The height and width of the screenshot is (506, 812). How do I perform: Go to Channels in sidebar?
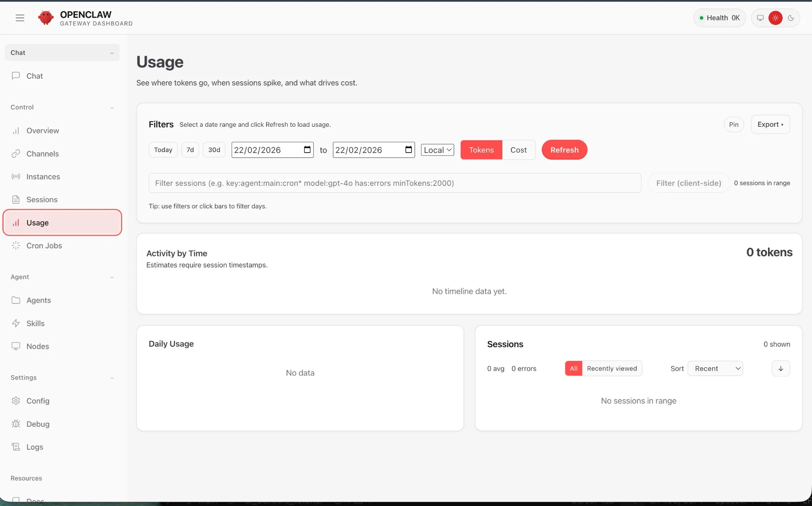tap(62, 154)
